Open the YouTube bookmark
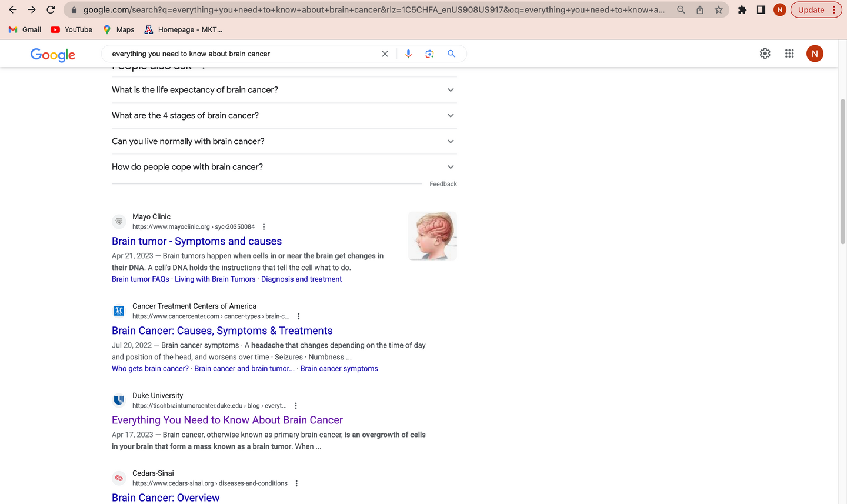This screenshot has height=504, width=847. click(x=72, y=29)
